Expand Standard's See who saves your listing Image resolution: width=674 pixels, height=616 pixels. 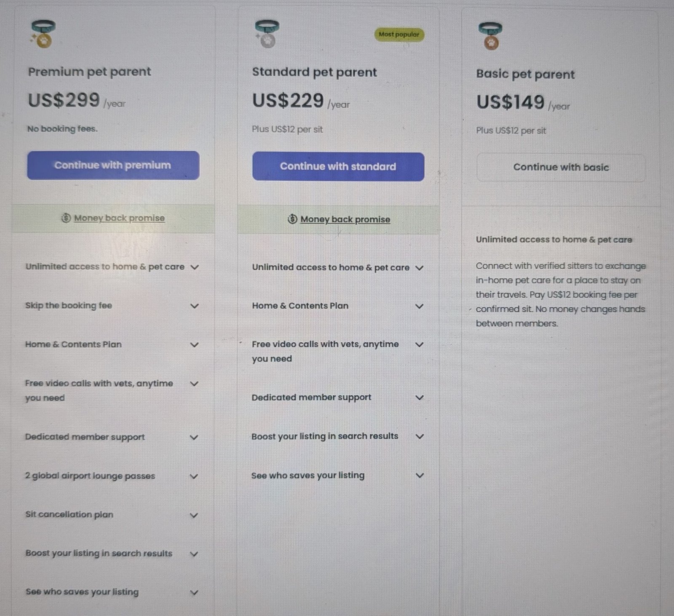click(x=420, y=475)
